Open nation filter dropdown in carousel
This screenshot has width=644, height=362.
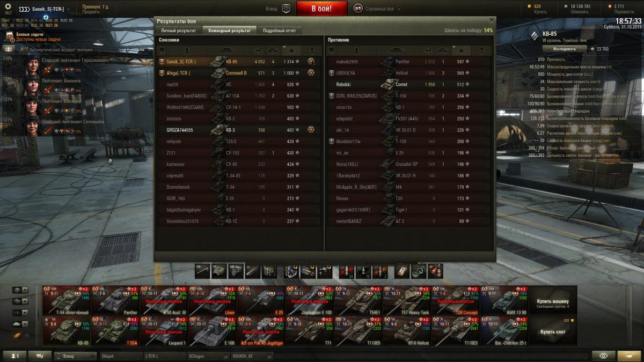pos(20,290)
